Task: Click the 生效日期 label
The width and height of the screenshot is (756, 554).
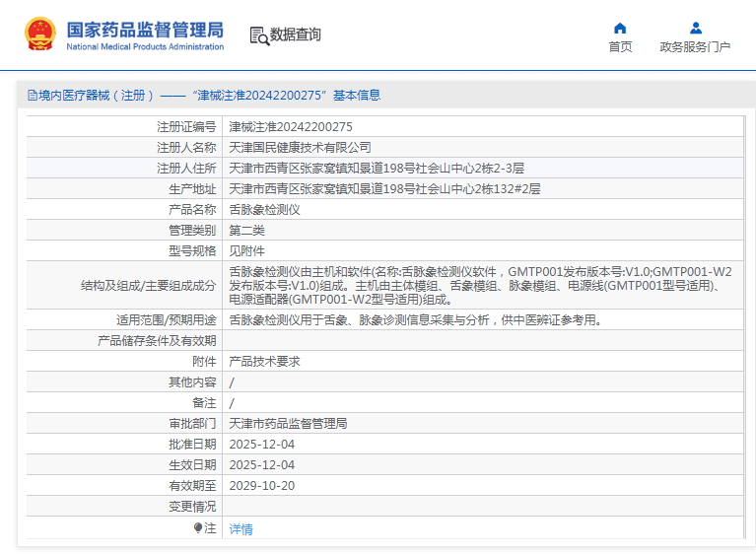Action: click(192, 465)
